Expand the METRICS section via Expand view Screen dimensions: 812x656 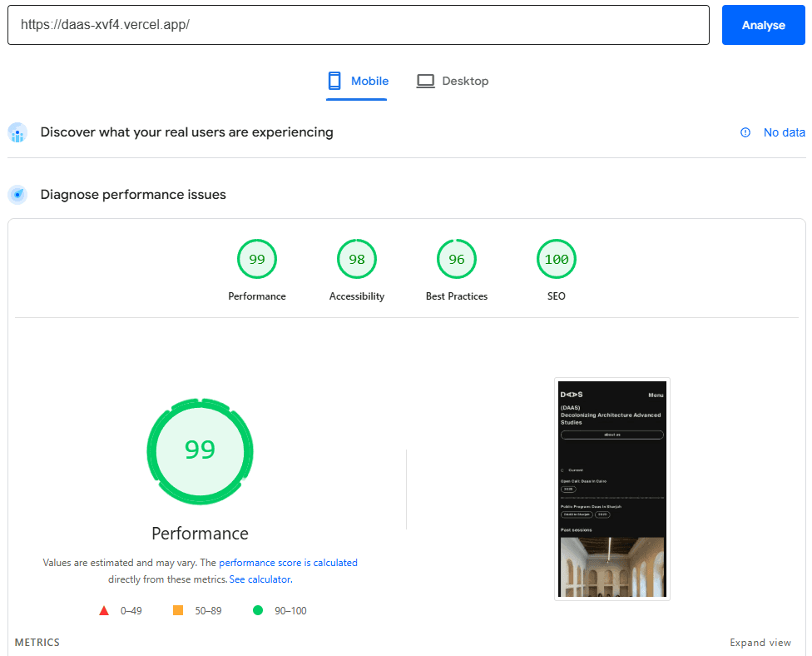pos(760,642)
